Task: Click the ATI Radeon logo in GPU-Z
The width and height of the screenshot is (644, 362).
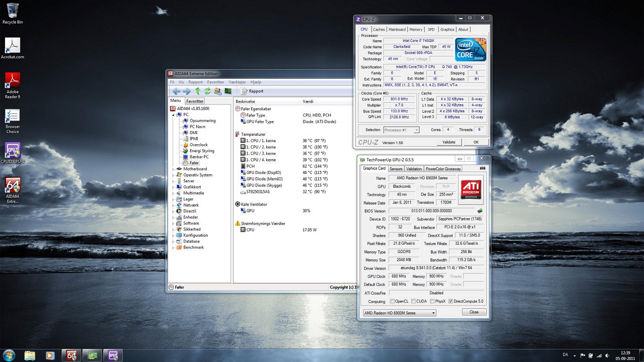Action: click(471, 189)
